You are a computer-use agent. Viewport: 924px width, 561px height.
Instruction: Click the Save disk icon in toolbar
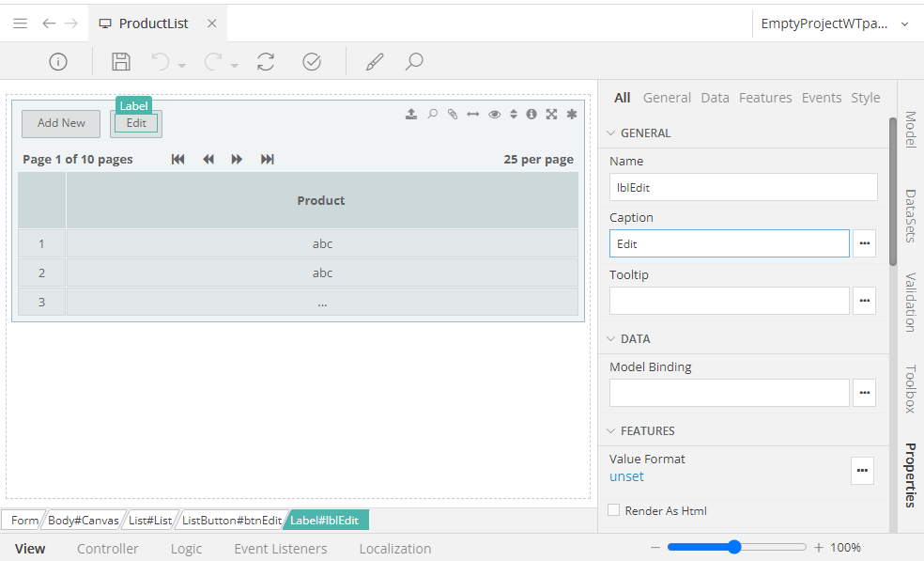[121, 62]
